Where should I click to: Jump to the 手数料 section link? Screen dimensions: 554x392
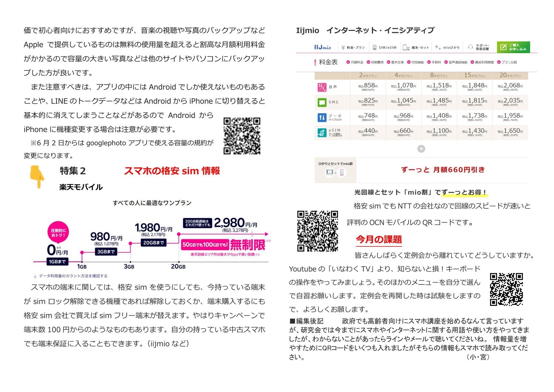pyautogui.click(x=434, y=62)
